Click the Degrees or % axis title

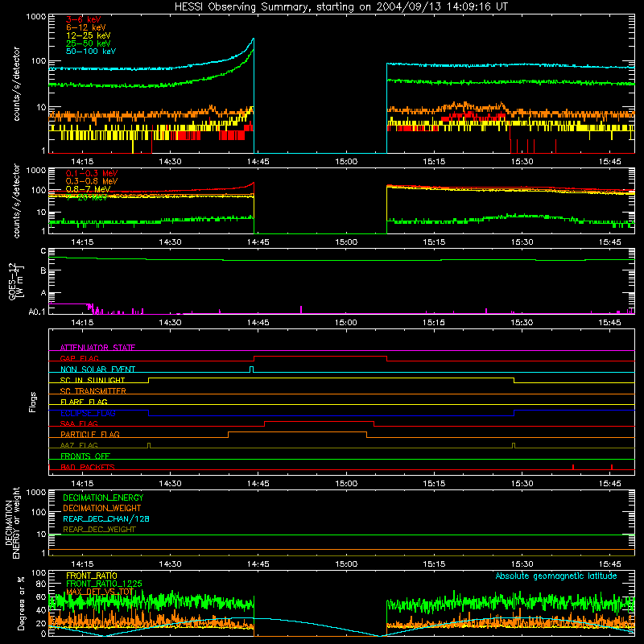coord(21,603)
